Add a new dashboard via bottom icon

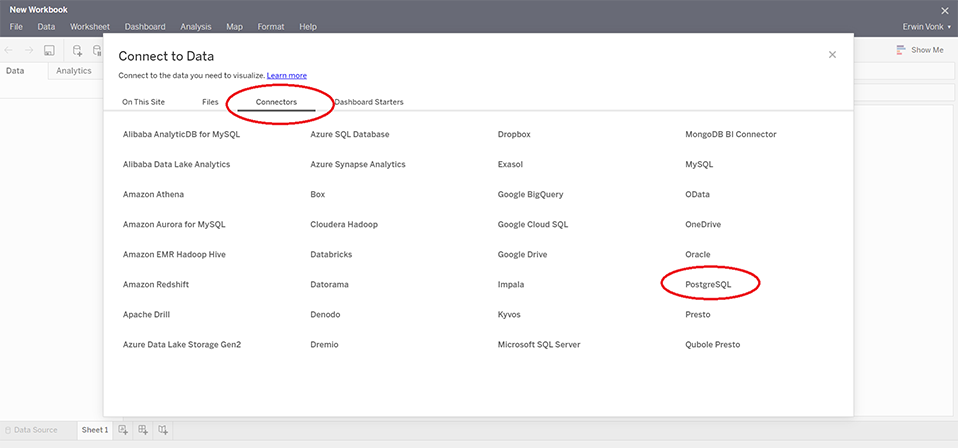143,430
